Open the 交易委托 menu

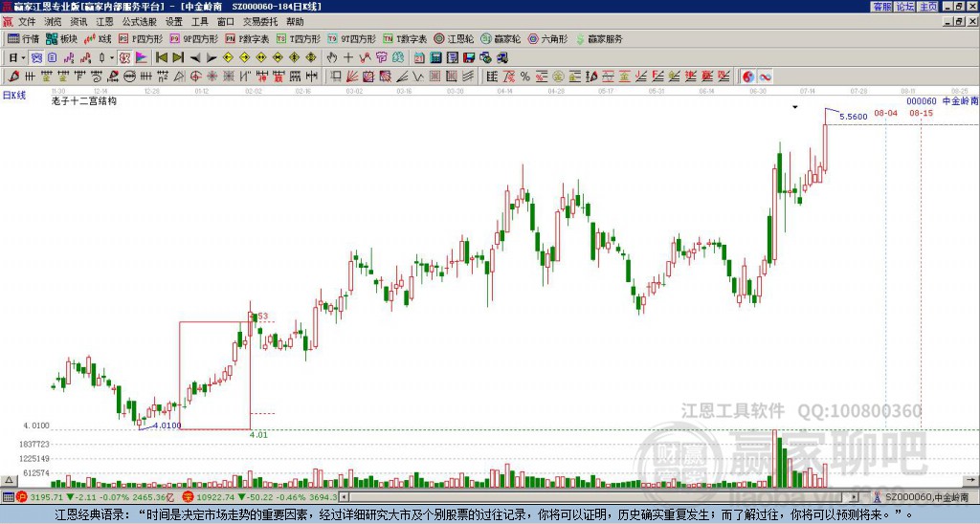tap(260, 22)
